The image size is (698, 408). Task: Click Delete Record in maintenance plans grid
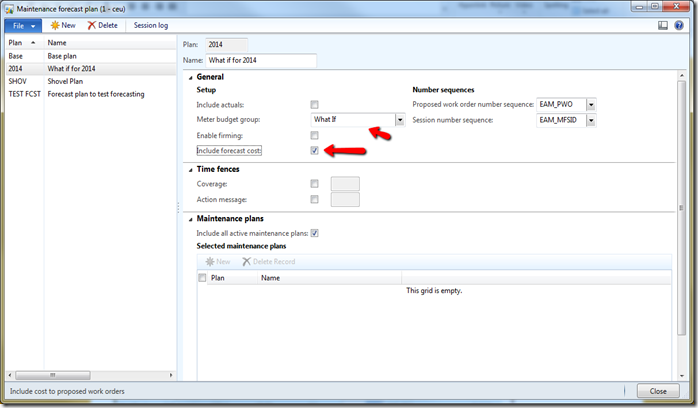269,262
